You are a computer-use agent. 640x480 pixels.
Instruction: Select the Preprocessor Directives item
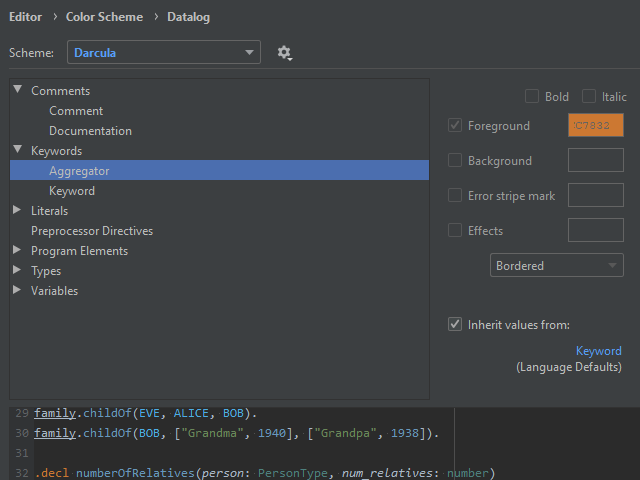[x=92, y=231]
